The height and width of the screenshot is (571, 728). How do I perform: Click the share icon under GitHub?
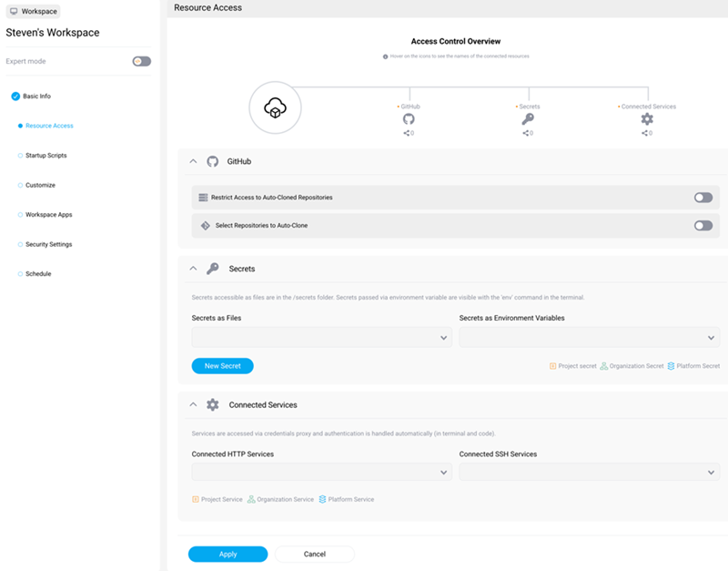coord(409,134)
